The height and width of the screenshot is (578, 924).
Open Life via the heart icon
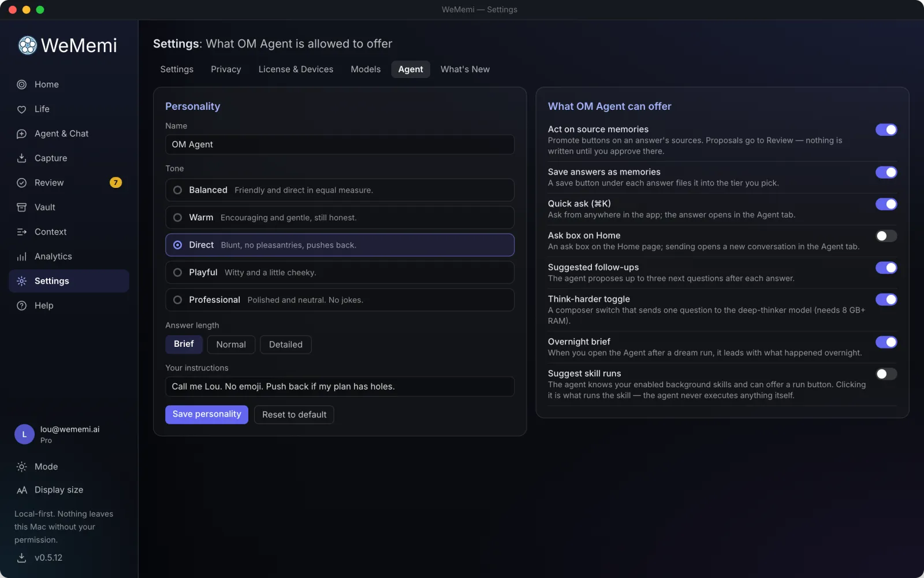[22, 109]
